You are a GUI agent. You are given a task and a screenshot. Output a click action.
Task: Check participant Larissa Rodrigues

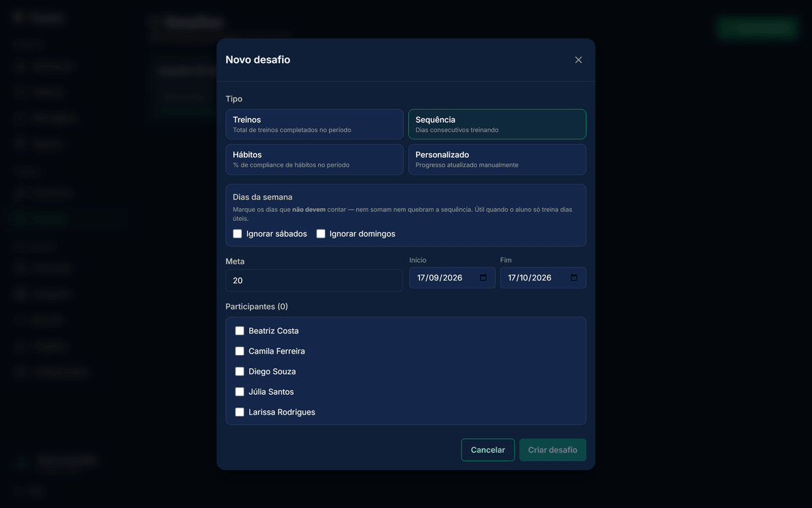click(240, 412)
